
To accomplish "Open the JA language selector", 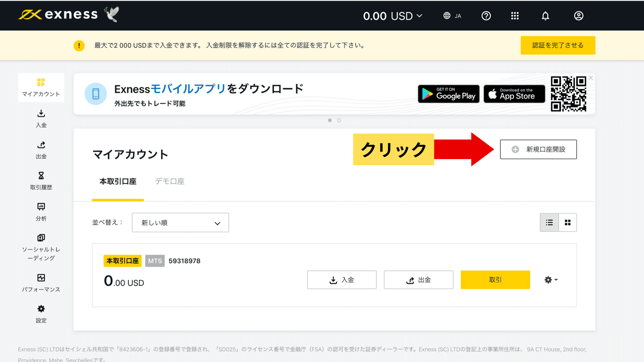I will [452, 16].
